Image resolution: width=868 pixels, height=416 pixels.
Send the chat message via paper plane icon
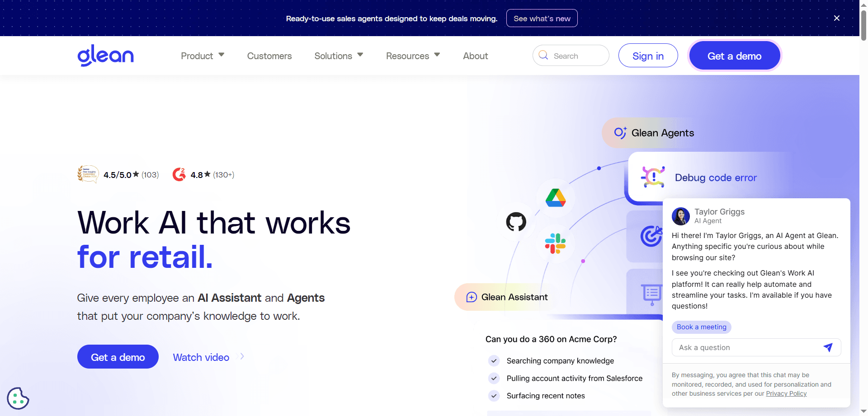(828, 347)
